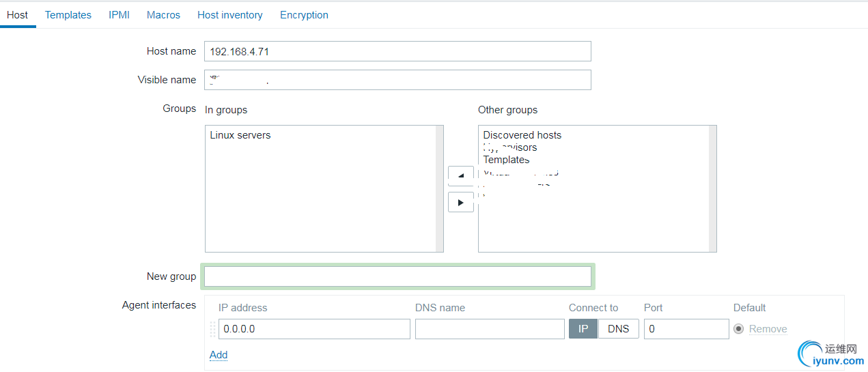This screenshot has width=868, height=372.
Task: Click the Host name input field
Action: [397, 51]
